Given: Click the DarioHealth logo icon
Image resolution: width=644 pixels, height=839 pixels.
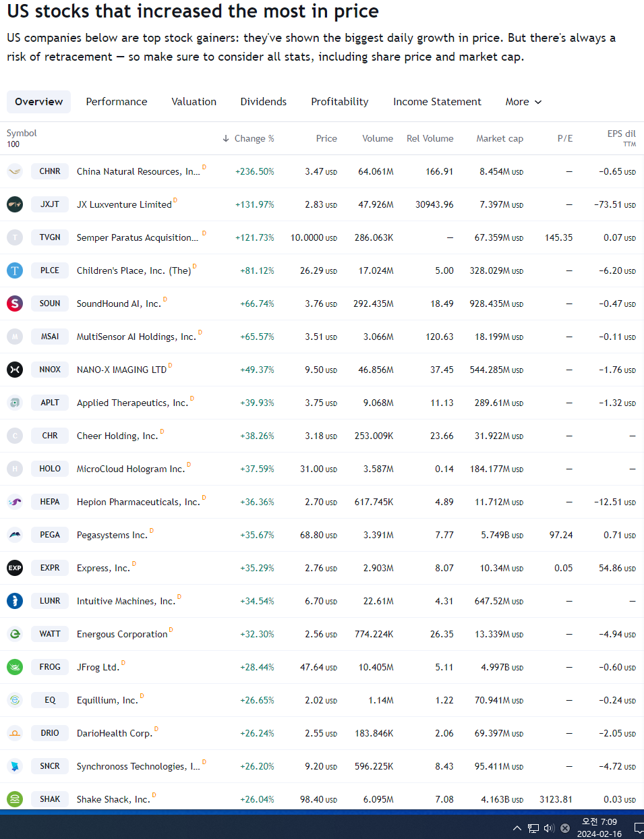Looking at the screenshot, I should tap(15, 733).
